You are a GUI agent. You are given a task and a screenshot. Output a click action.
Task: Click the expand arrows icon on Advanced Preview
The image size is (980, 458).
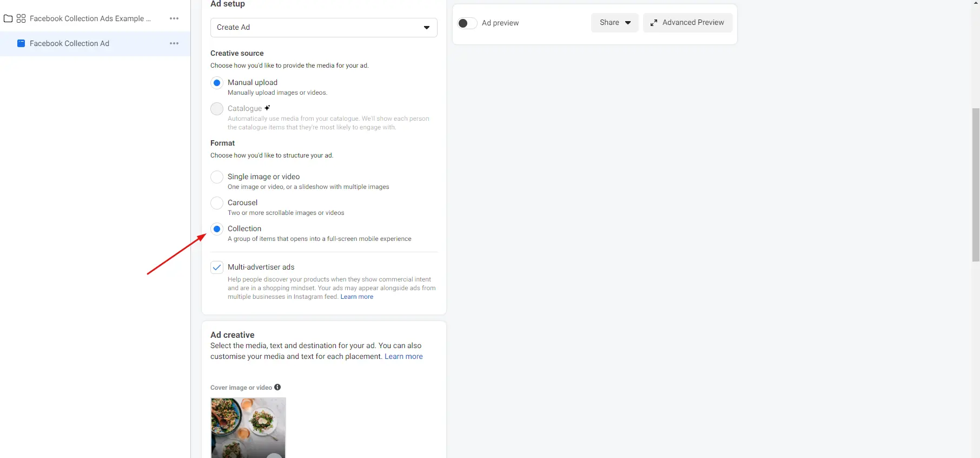[653, 23]
